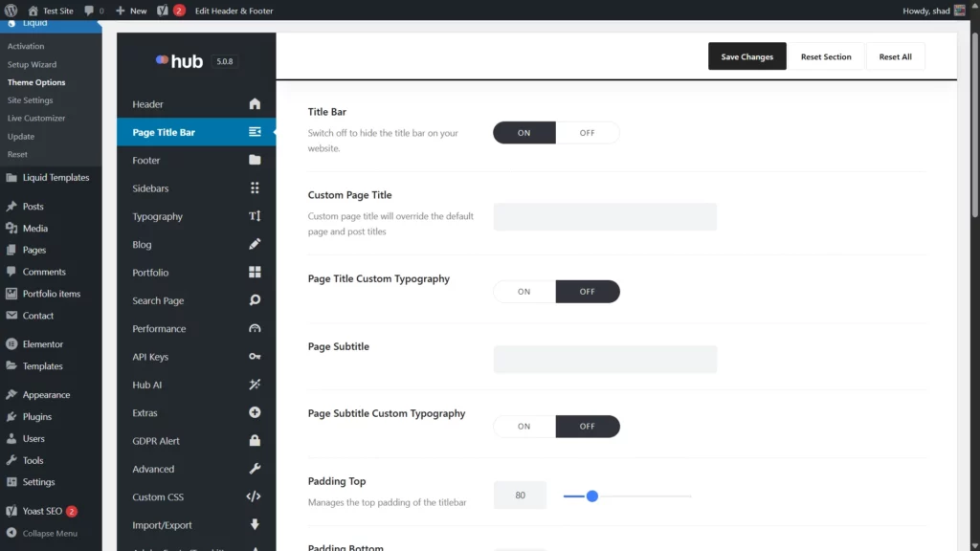Click the Save Changes button
980x551 pixels.
(x=746, y=56)
